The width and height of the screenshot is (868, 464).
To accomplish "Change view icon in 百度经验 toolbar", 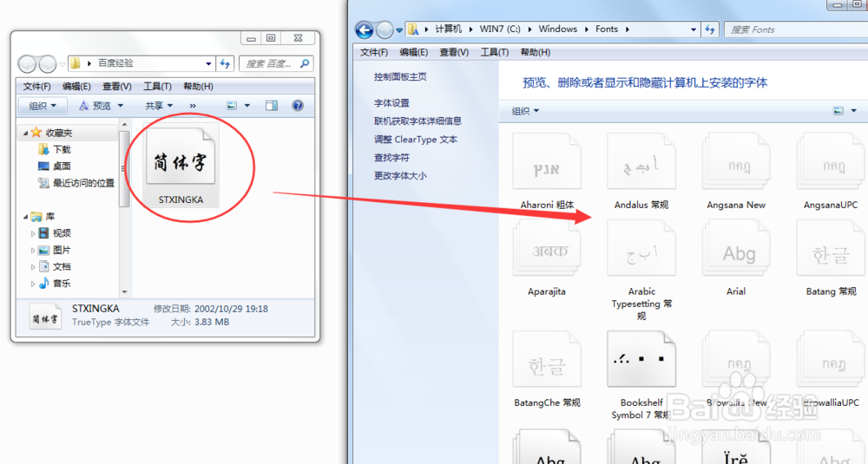I will pyautogui.click(x=232, y=106).
